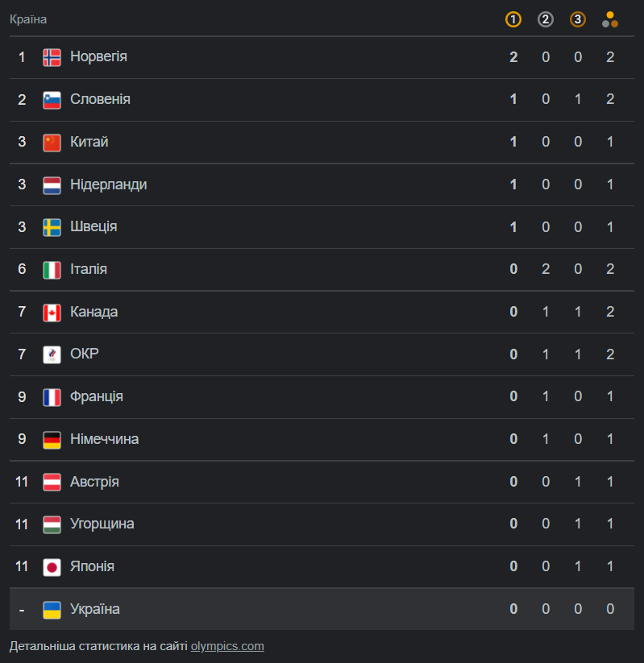
Task: Click the Країна column header
Action: pos(28,19)
